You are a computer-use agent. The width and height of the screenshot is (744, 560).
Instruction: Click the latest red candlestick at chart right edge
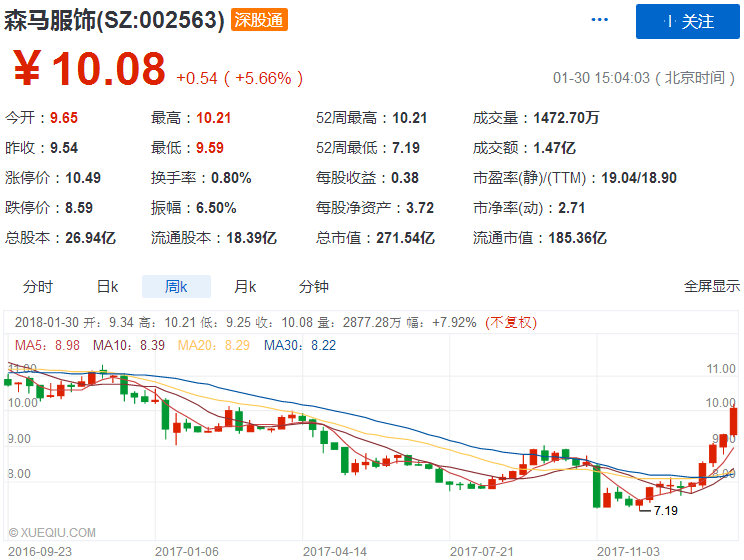(x=734, y=421)
